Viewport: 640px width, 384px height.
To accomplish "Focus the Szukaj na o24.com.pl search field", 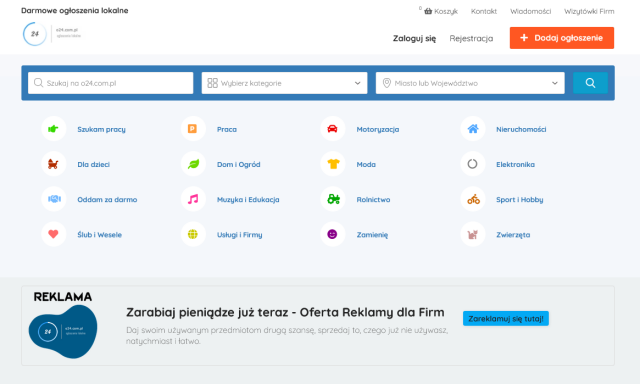I will [111, 83].
